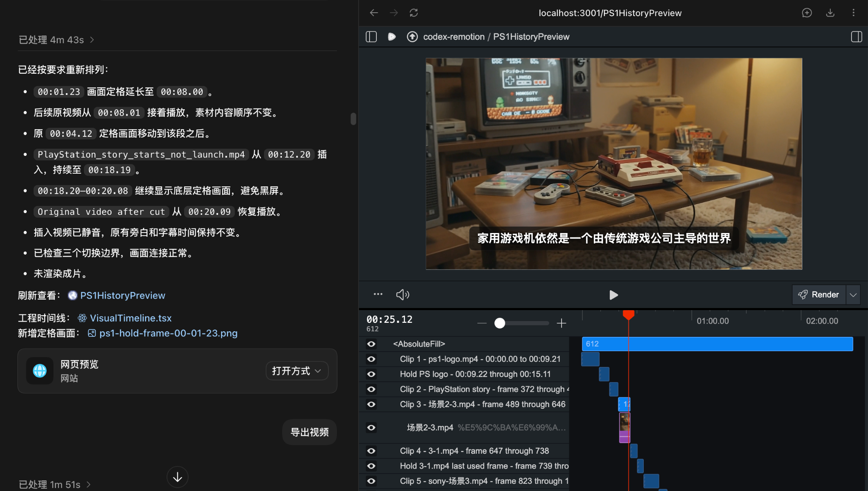868x491 pixels.
Task: Hide Clip 4 3-1.mp4 track
Action: pos(371,451)
